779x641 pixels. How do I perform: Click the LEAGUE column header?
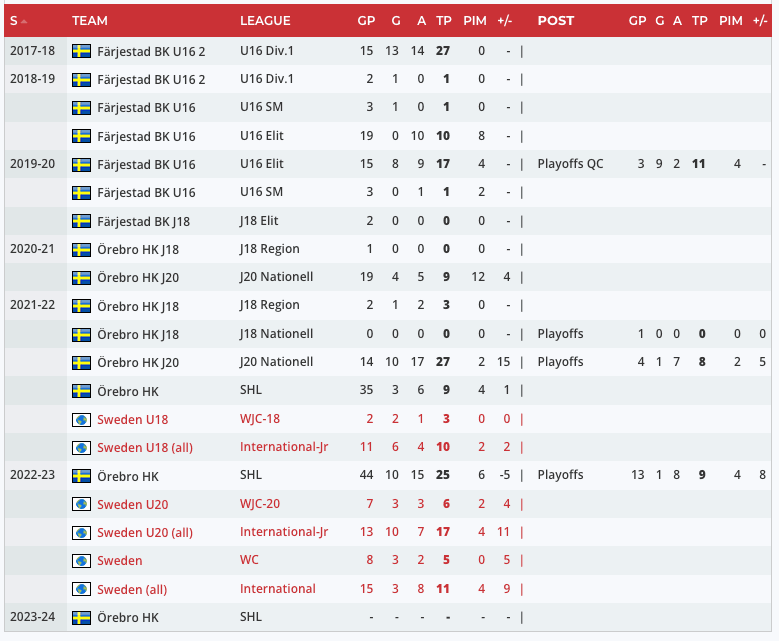coord(265,21)
